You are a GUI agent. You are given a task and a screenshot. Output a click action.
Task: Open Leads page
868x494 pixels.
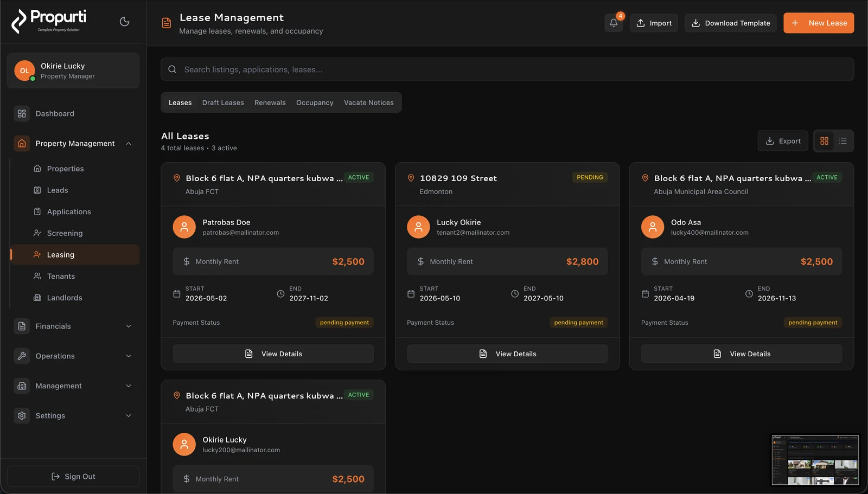point(75,190)
